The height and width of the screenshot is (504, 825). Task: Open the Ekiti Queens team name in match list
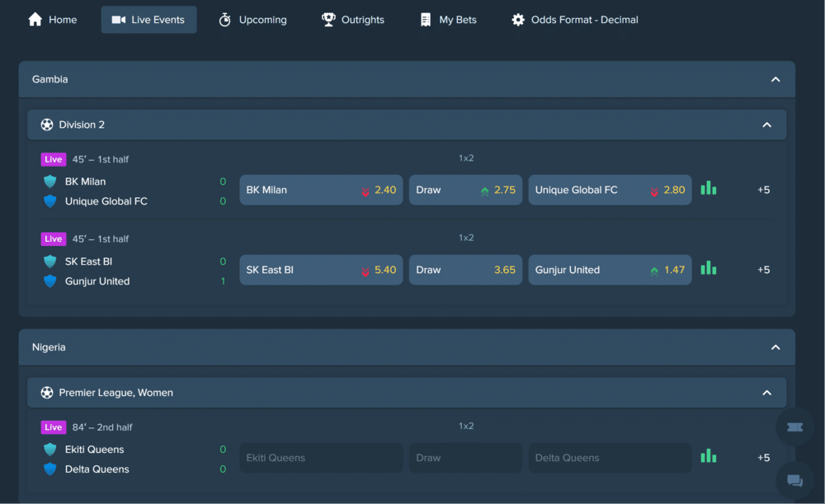pyautogui.click(x=95, y=450)
